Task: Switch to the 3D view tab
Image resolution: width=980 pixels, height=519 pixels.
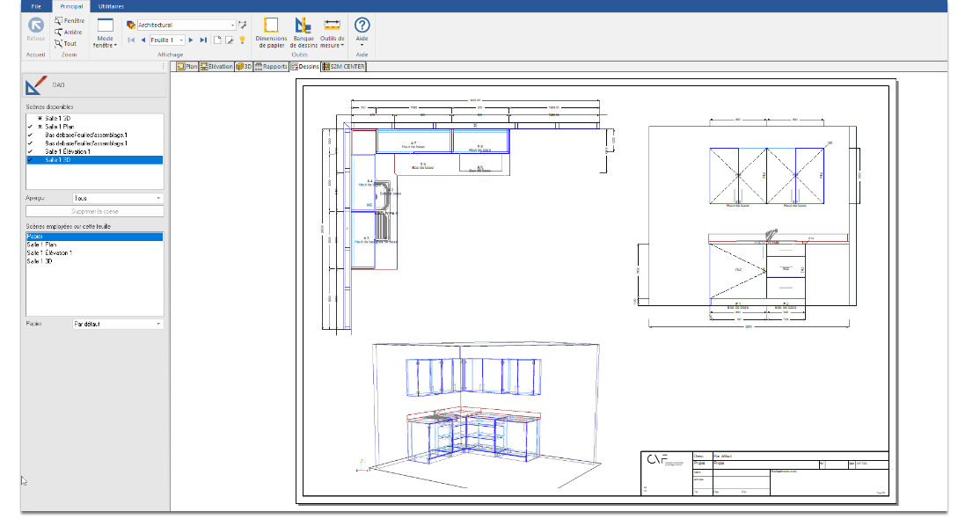Action: [x=244, y=66]
